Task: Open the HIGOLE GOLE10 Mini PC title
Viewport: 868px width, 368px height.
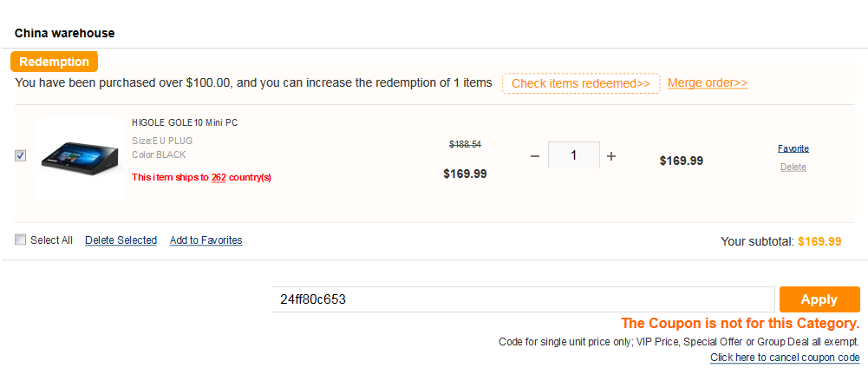Action: 185,123
